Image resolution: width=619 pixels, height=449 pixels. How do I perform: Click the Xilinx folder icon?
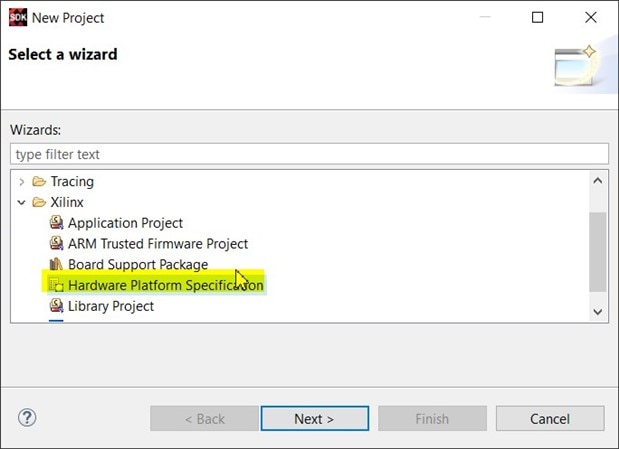[x=39, y=202]
